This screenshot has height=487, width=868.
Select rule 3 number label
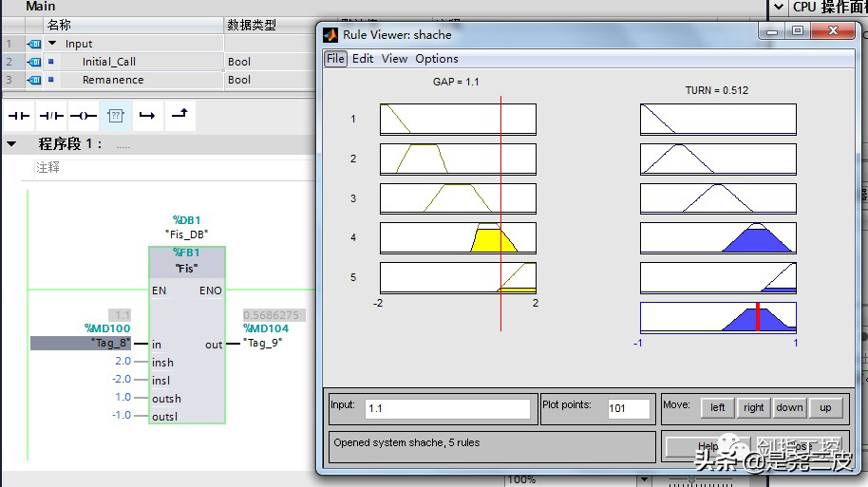(353, 198)
